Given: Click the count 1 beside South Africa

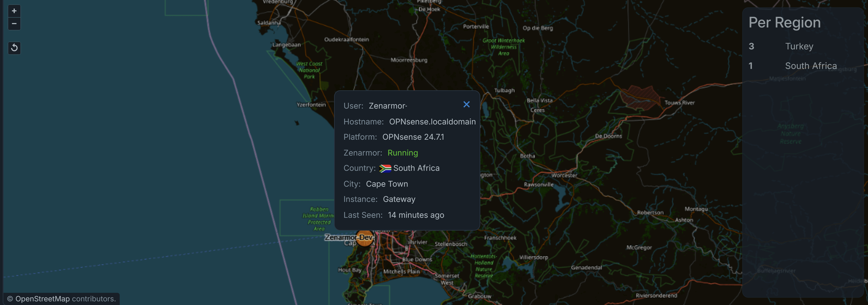Looking at the screenshot, I should coord(750,66).
